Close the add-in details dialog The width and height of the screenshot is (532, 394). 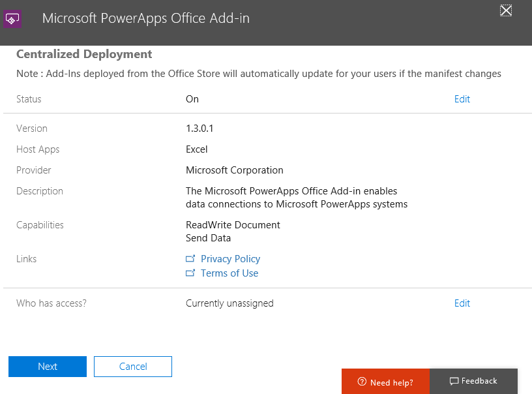click(x=505, y=10)
